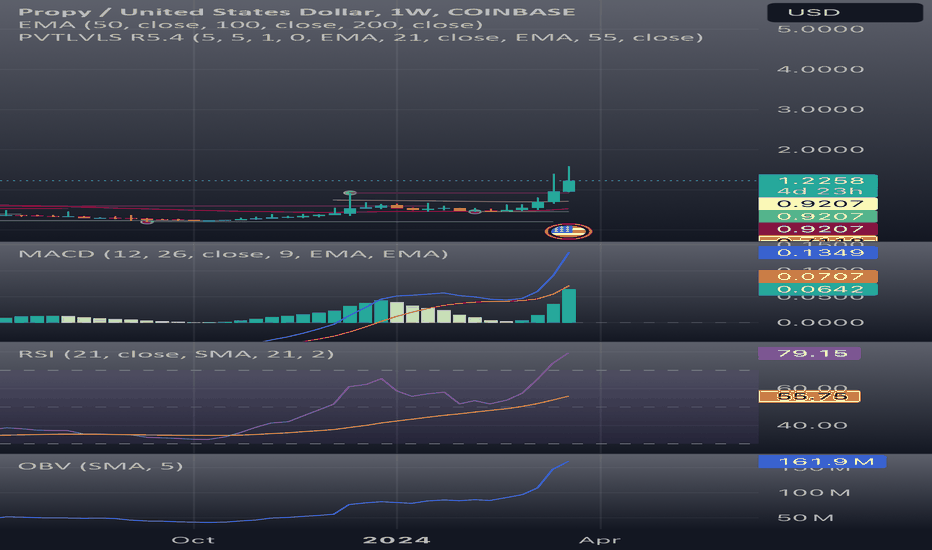Screen dimensions: 932x550
Task: Click the Oct label on time axis
Action: 193,540
